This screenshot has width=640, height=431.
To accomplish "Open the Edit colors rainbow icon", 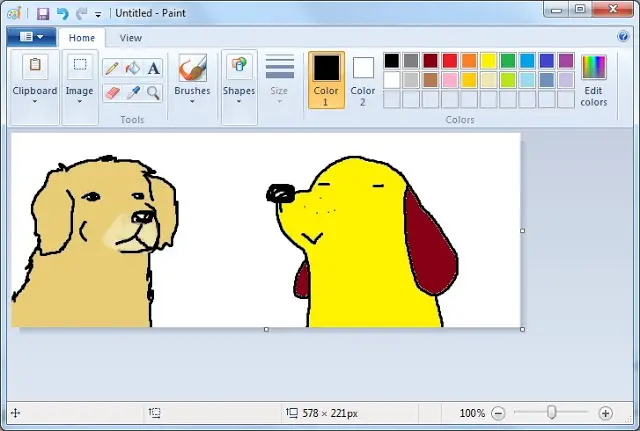I will pos(594,67).
